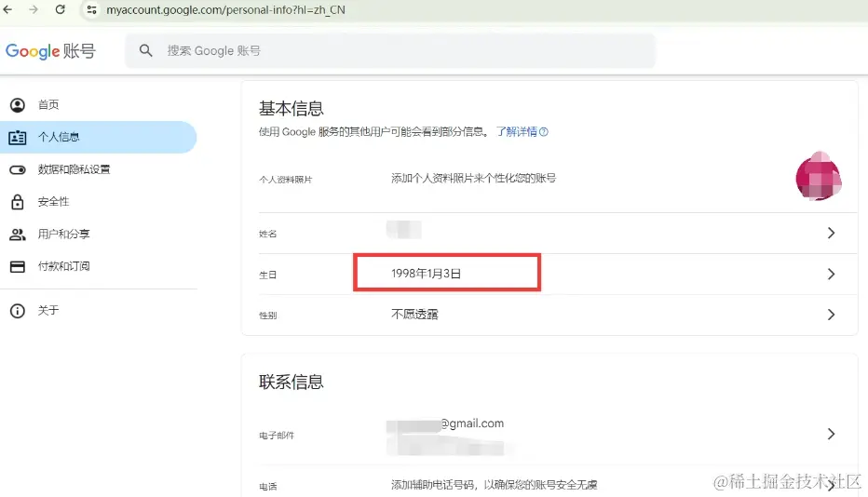Screen dimensions: 868x497
Task: Expand the 姓名 row chevron
Action: tap(831, 233)
